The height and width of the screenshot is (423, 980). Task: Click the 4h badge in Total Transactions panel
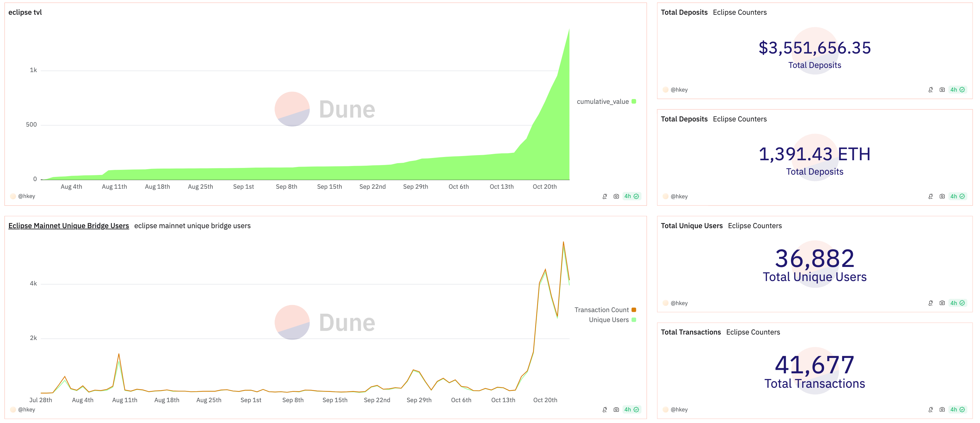pos(957,410)
